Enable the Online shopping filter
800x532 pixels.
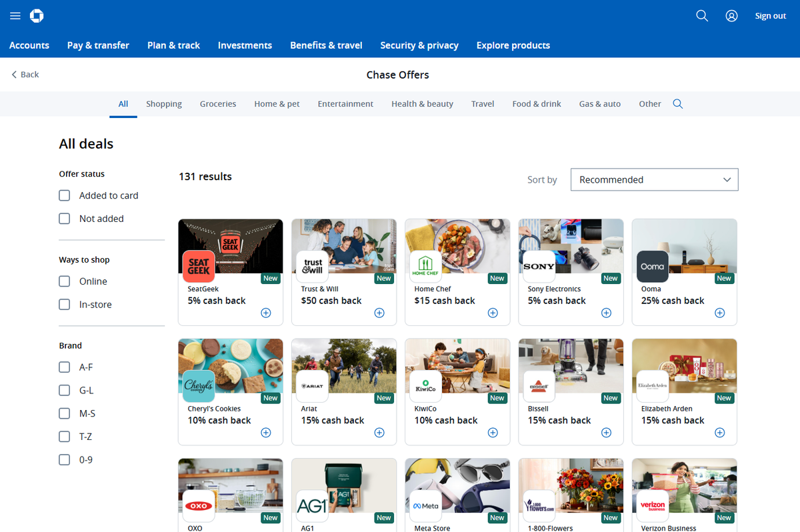(x=65, y=281)
